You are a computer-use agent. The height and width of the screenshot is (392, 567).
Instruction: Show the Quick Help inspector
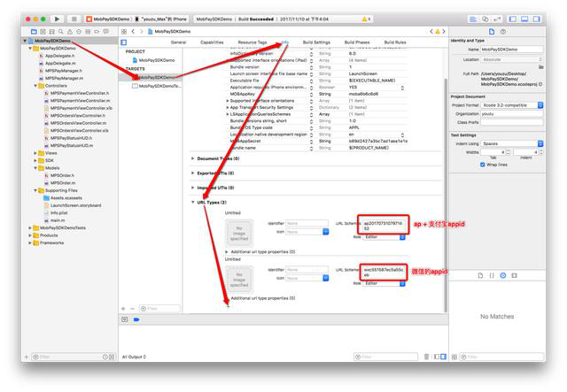coord(503,32)
